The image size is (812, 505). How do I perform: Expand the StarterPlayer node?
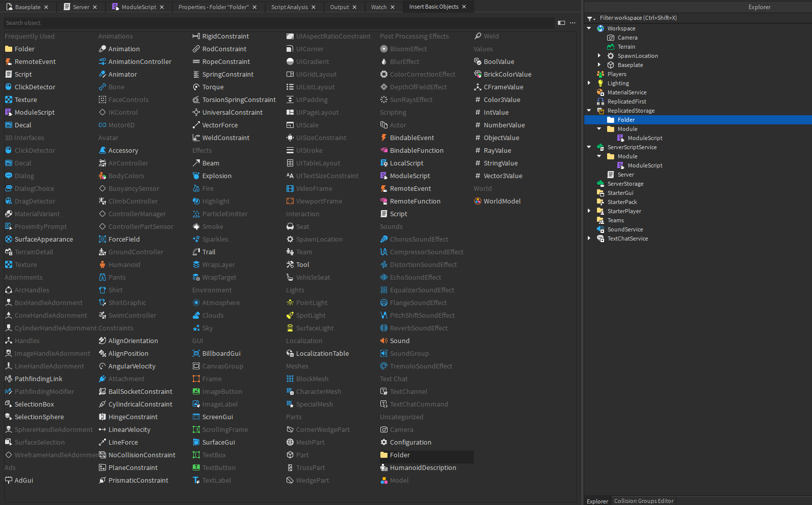pos(589,211)
